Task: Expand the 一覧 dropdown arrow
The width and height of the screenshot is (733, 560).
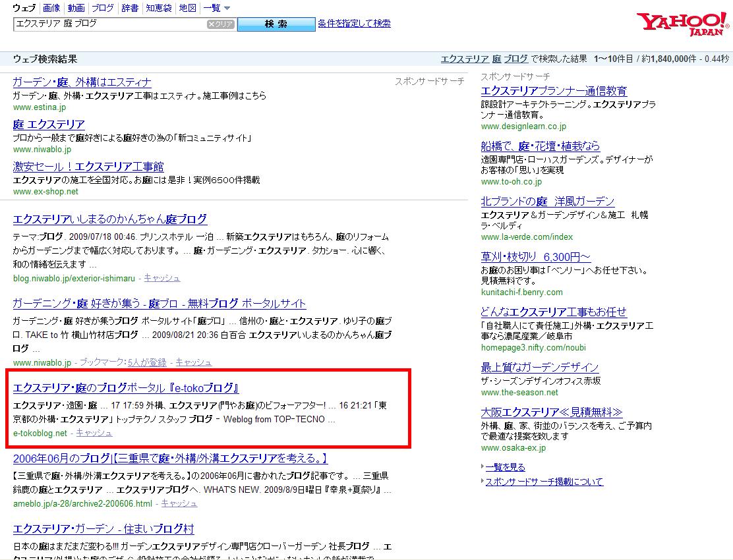Action: click(x=227, y=9)
